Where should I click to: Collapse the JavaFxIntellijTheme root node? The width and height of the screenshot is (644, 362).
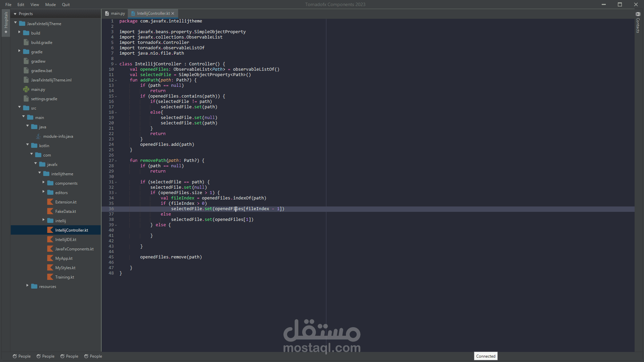[15, 22]
